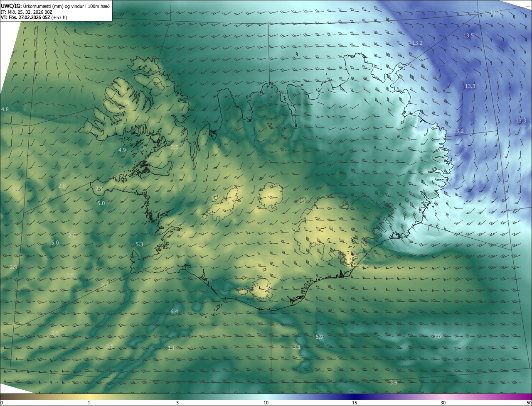Click the map value "2.7"
This screenshot has width=532, height=406.
coord(105,285)
